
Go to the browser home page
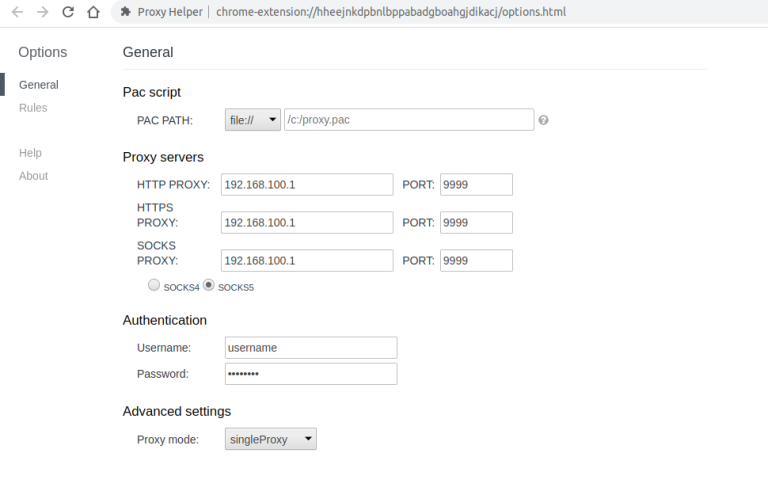click(x=93, y=12)
